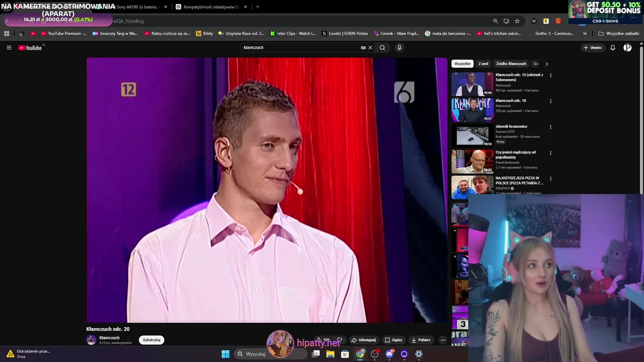Click the Subskrybuj button

pos(151,340)
